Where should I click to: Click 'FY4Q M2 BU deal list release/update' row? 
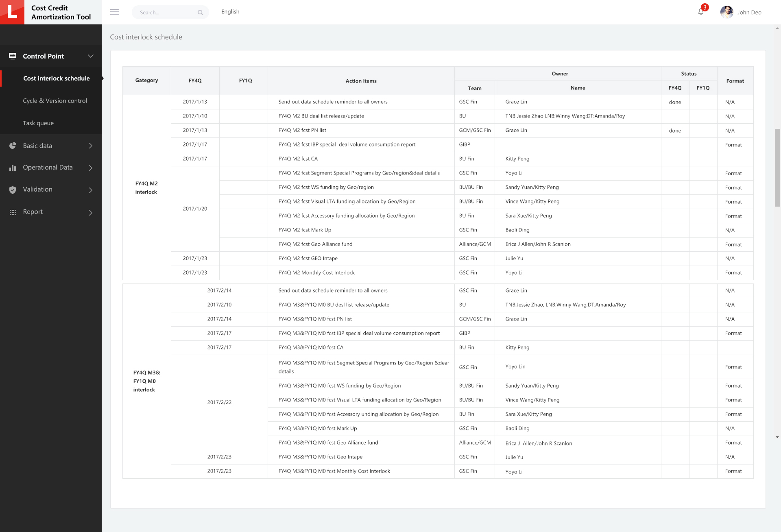click(321, 116)
